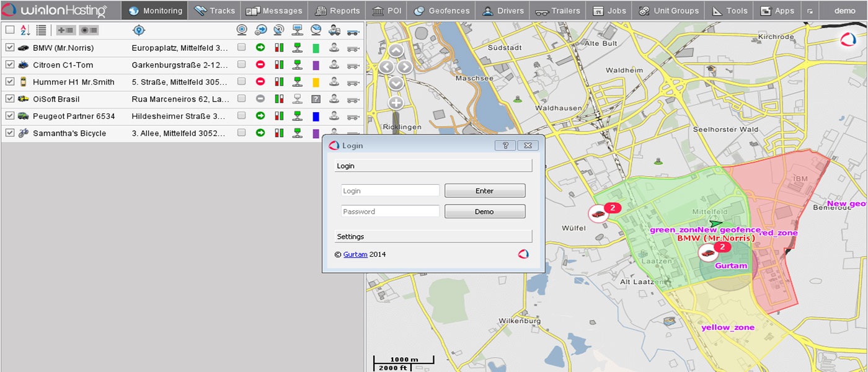Click the car cluster marker near Wülfel
Viewport: 868px width, 372px height.
(x=598, y=213)
